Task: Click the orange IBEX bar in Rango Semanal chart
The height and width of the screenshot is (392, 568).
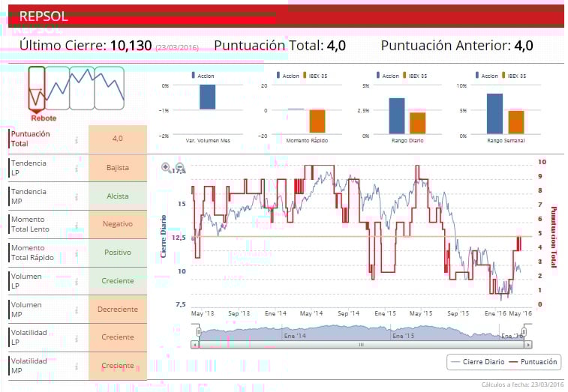Action: pyautogui.click(x=516, y=123)
